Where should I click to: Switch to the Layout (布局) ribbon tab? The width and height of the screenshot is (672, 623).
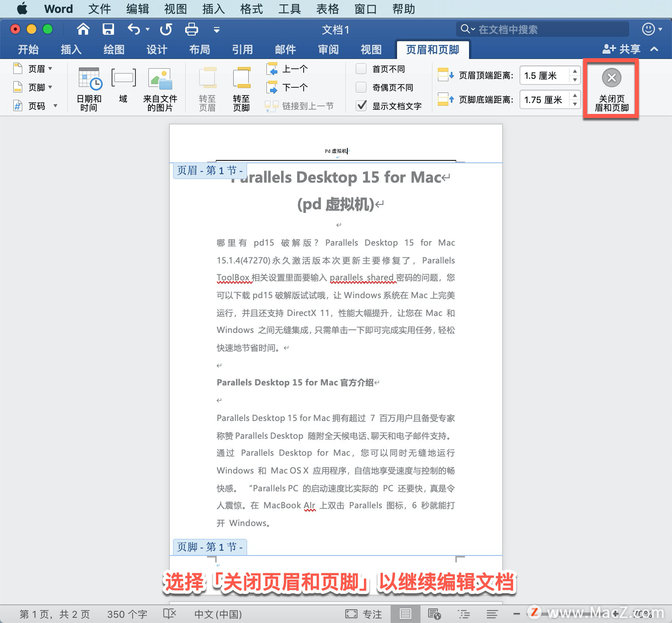click(x=200, y=50)
